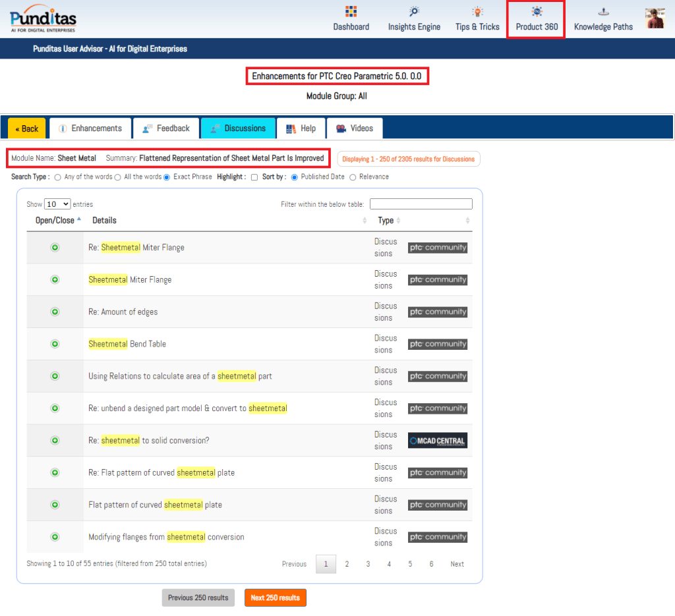675x616 pixels.
Task: Expand the 'Sheetmetal Bend Table' row
Action: (55, 344)
